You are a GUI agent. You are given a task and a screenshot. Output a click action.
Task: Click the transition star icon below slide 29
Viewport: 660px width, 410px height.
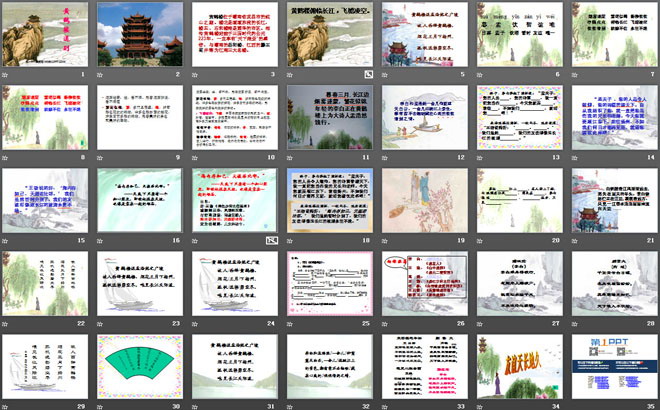(x=5, y=405)
